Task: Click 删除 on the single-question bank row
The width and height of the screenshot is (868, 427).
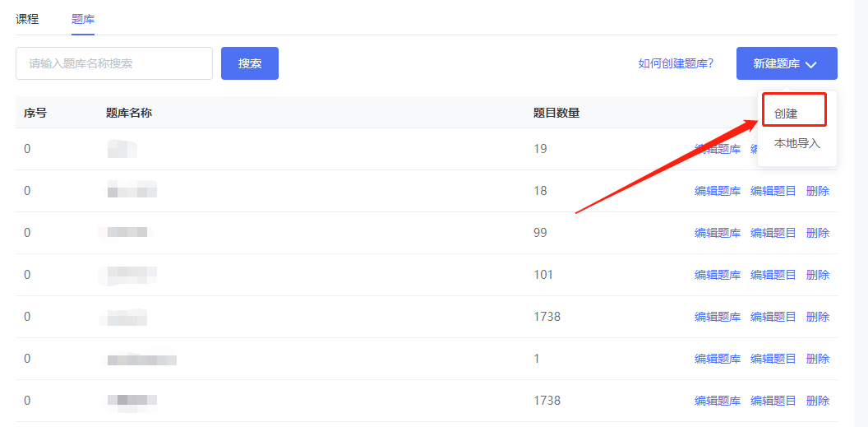Action: [818, 359]
